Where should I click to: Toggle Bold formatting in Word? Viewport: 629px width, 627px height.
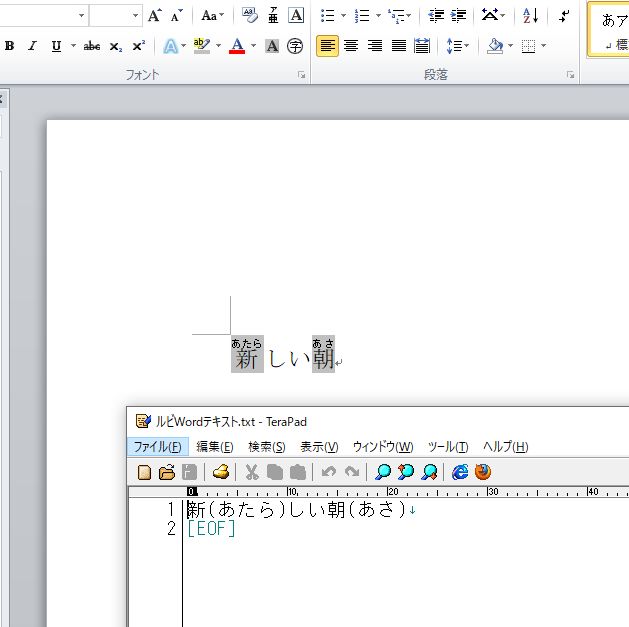coord(10,46)
